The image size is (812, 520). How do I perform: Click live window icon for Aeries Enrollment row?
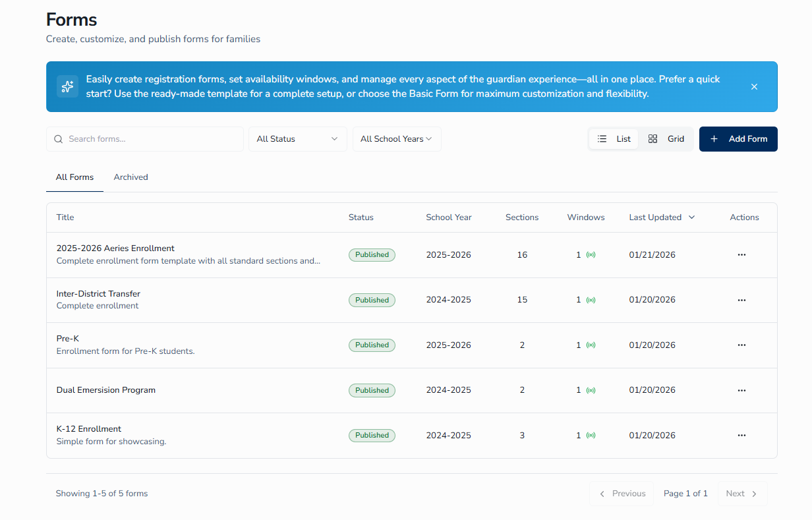591,255
